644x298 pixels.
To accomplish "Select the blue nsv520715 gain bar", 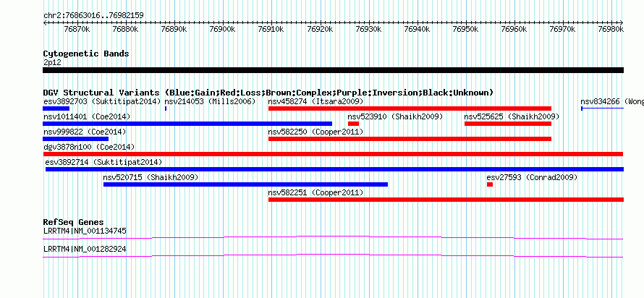I will click(245, 184).
